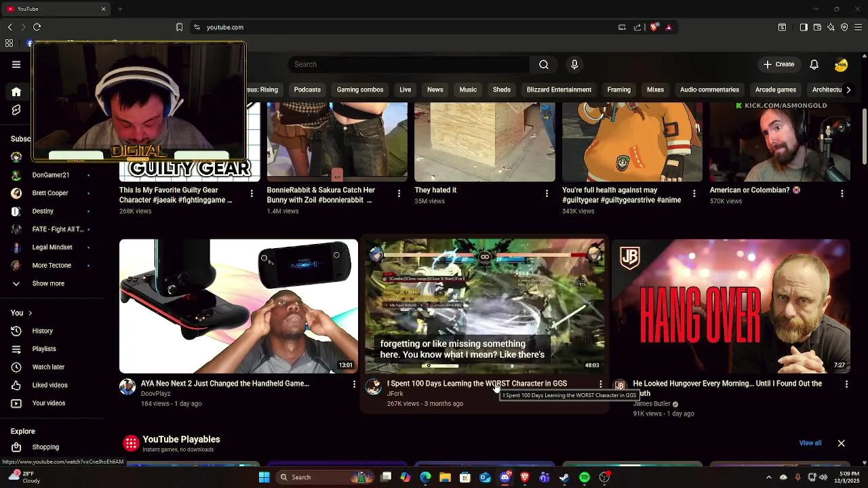The height and width of the screenshot is (488, 868).
Task: Open the AYA Neo Next 2 video thumbnail
Action: tap(239, 306)
